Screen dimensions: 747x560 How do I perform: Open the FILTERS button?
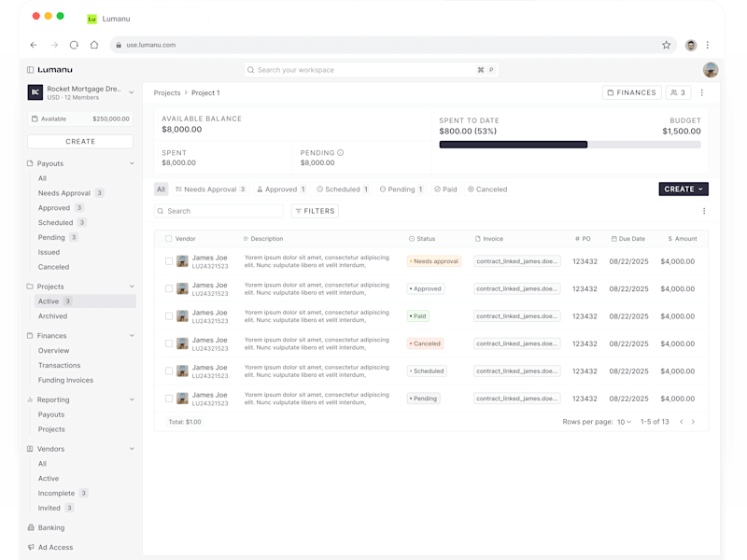(x=315, y=211)
